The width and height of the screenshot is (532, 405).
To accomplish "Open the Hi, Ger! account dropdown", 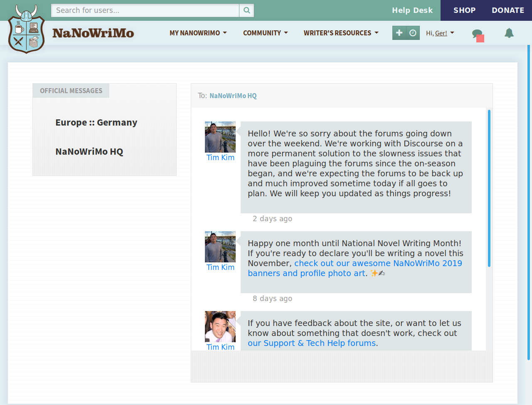I will 440,33.
